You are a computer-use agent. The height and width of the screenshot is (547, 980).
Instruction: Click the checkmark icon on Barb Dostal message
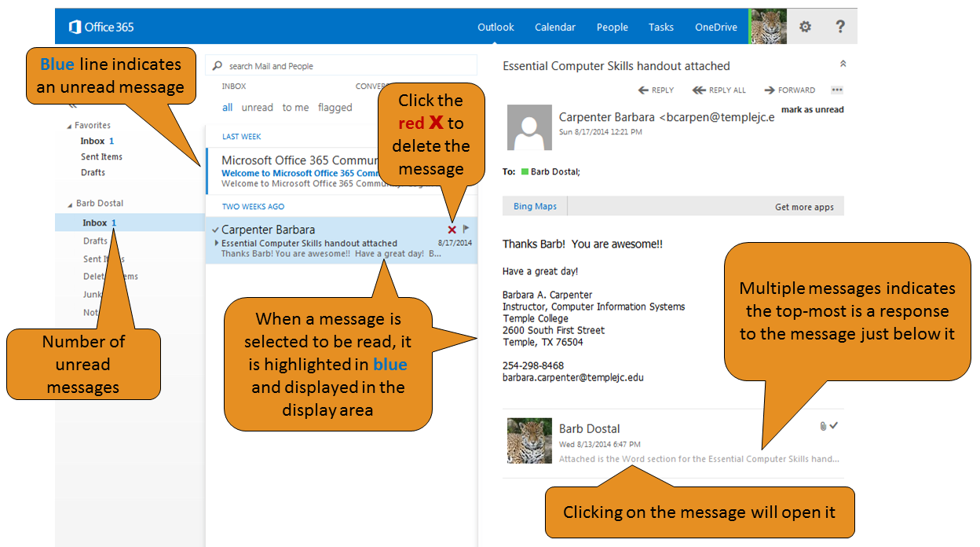(834, 425)
